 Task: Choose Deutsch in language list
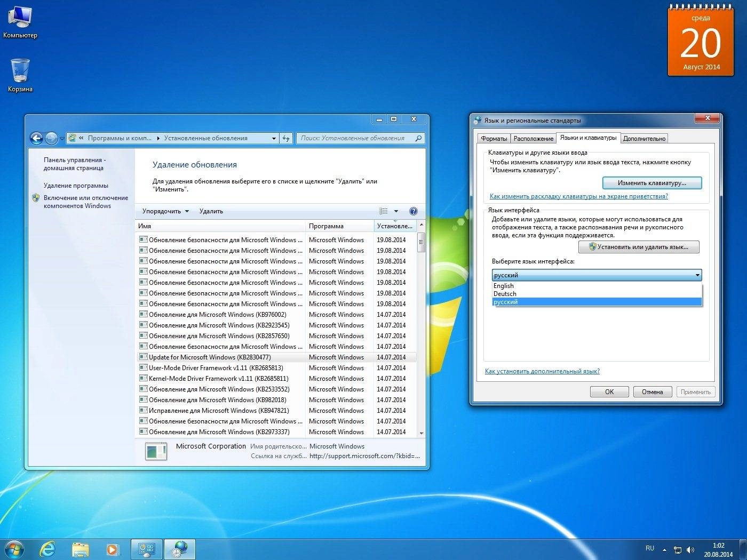[x=597, y=294]
